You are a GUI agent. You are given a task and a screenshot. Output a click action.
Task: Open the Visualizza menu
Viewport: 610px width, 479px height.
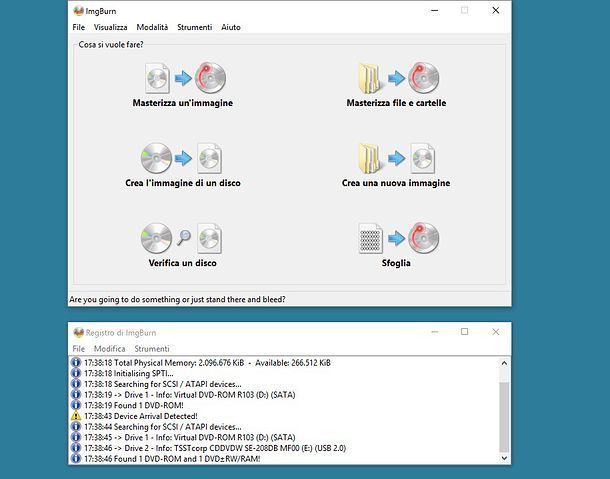click(110, 27)
